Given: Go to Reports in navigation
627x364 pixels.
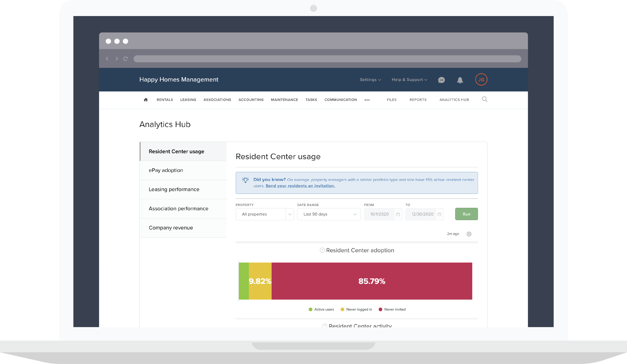Looking at the screenshot, I should click(x=418, y=100).
